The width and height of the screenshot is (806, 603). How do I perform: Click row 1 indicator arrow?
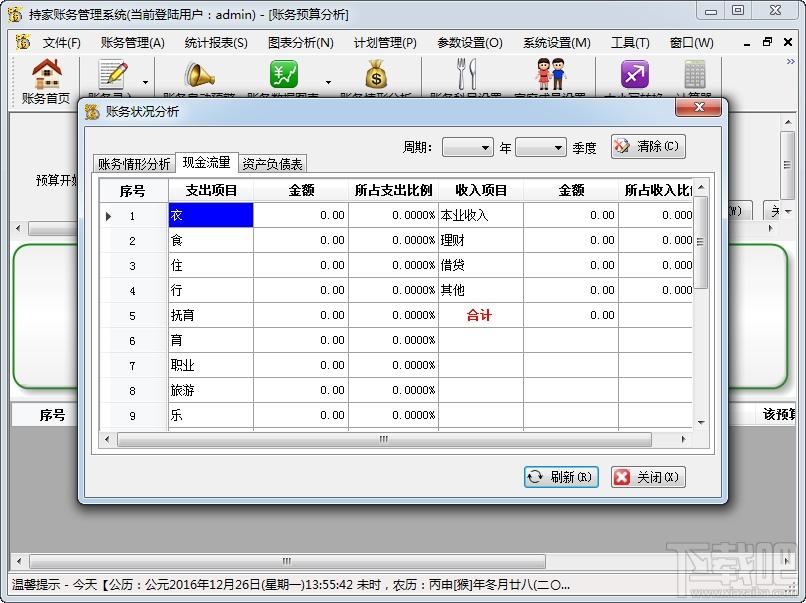pos(108,216)
